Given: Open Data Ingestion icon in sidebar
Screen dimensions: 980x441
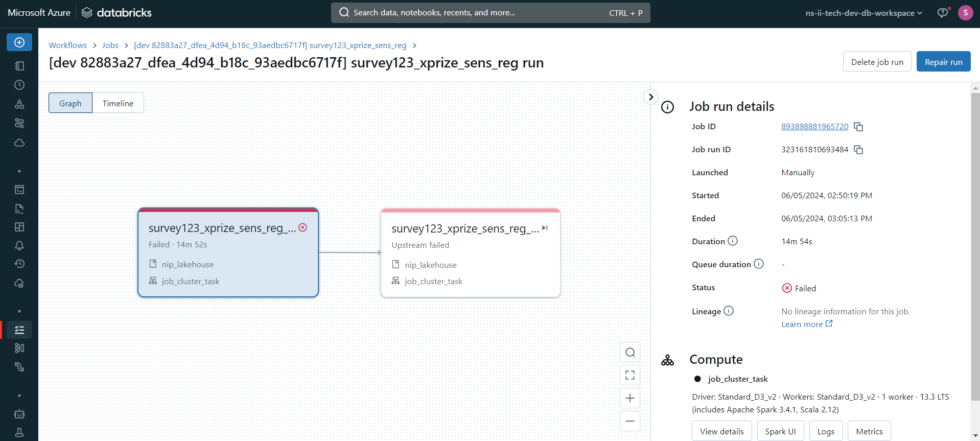Looking at the screenshot, I should click(19, 348).
